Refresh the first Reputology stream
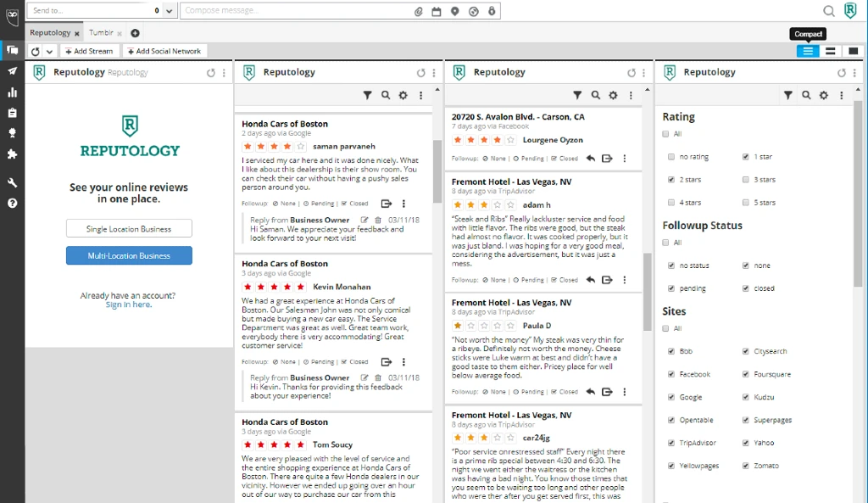 [x=211, y=73]
